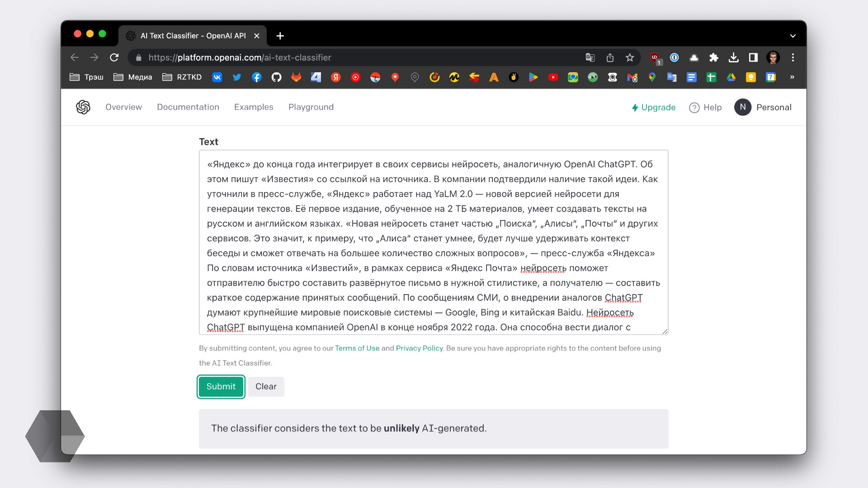Click the Submit button
868x488 pixels.
coord(221,386)
